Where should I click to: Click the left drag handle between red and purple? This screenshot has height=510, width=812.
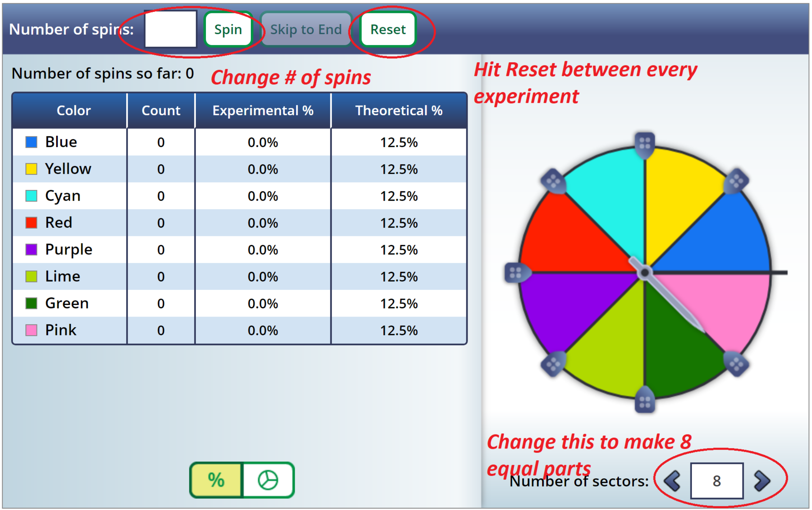(x=516, y=273)
